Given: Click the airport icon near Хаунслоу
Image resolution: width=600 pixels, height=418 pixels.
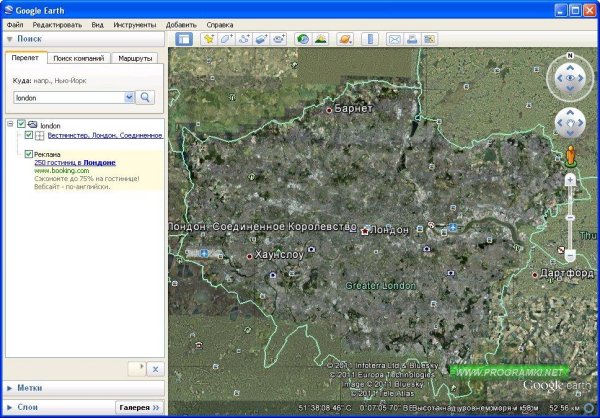Looking at the screenshot, I should [x=204, y=253].
